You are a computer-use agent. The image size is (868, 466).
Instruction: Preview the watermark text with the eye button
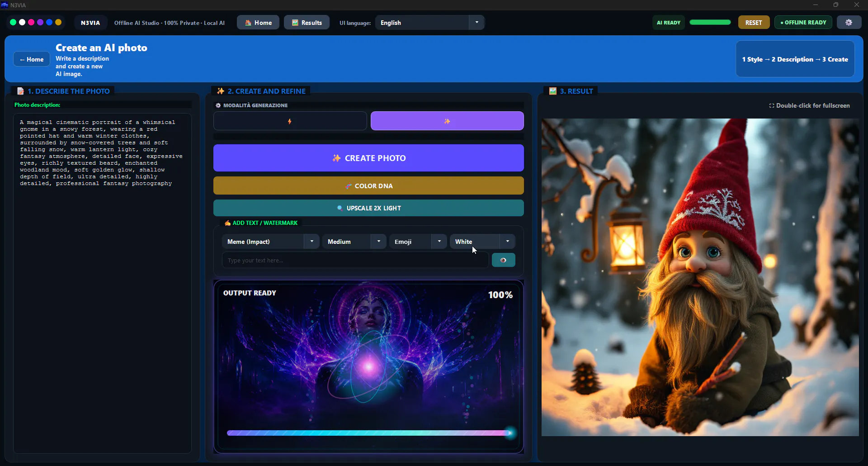tap(503, 260)
